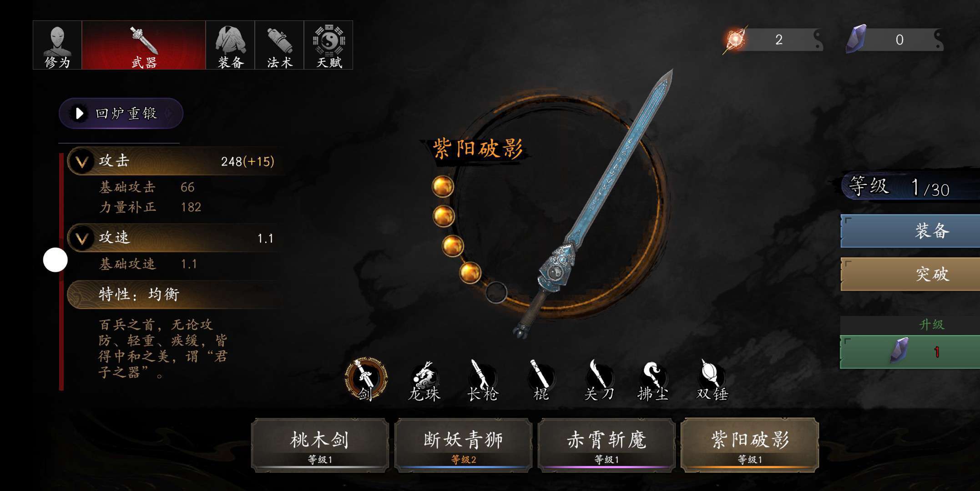Select the 长枪 spear weapon icon
Viewport: 980px width, 491px height.
tap(482, 381)
